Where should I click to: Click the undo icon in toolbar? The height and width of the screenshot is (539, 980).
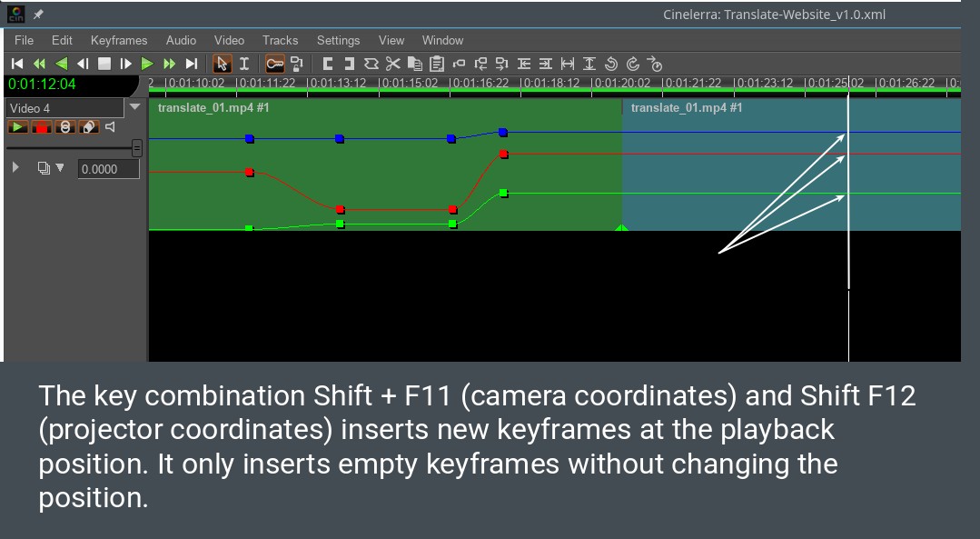[x=611, y=64]
